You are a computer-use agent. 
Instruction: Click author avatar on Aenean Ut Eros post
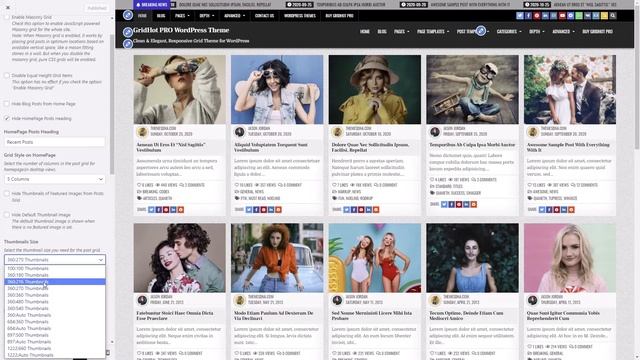point(142,132)
